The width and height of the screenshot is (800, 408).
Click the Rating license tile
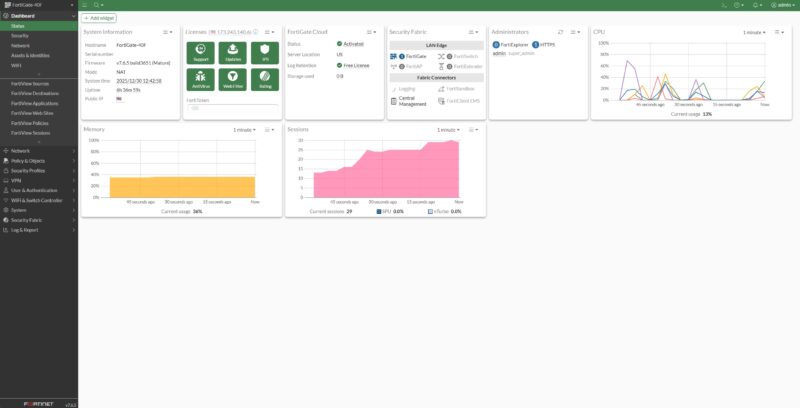[x=265, y=80]
